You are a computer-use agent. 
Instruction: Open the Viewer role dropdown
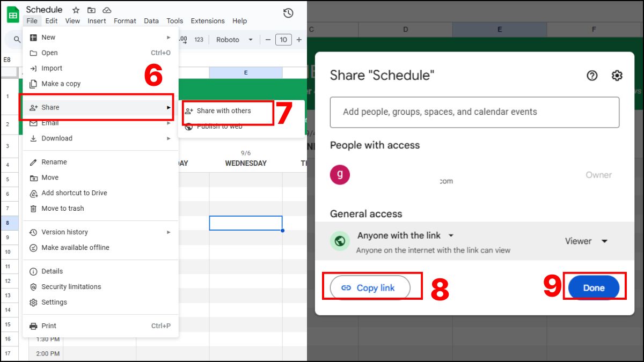pyautogui.click(x=586, y=241)
